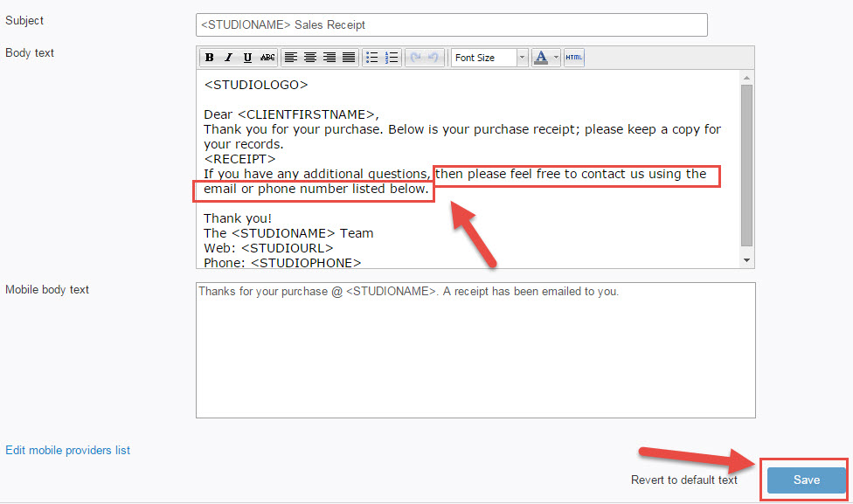Toggle underline formatting
Screen dimensions: 853x504
click(x=246, y=58)
